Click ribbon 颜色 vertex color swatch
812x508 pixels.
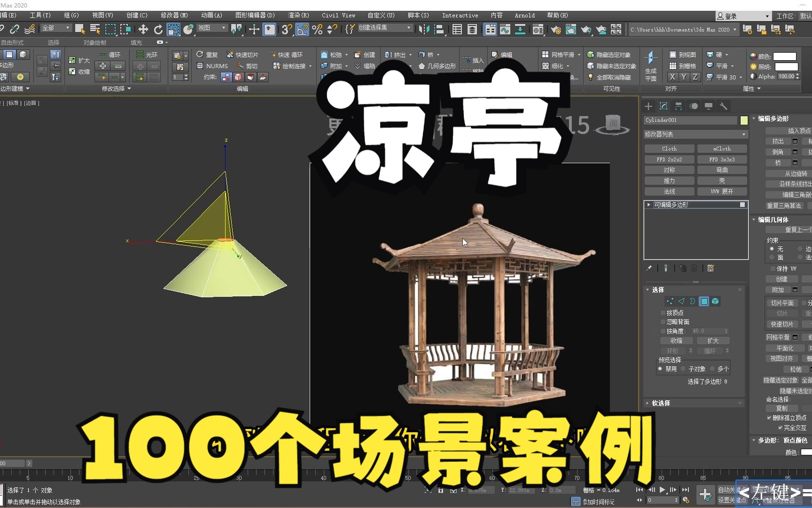point(785,56)
